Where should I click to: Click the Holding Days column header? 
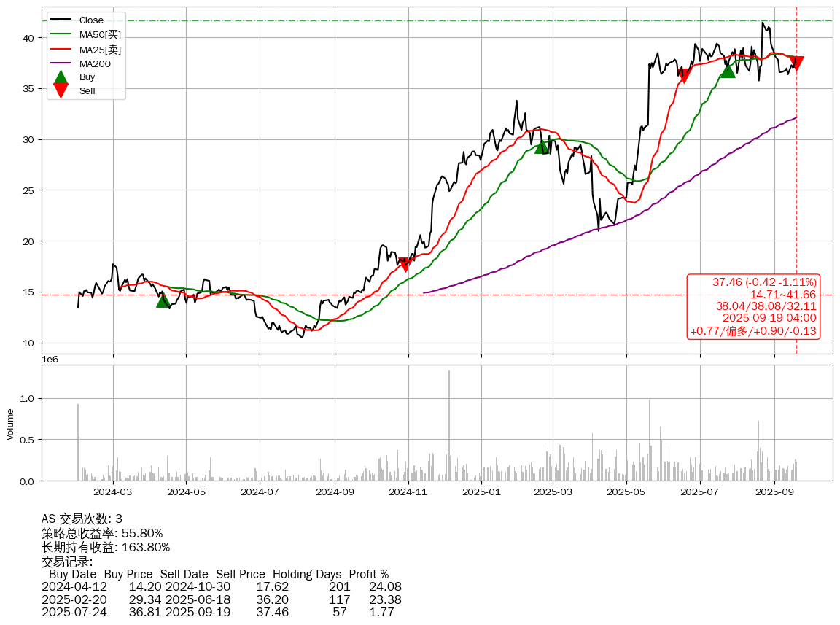click(307, 575)
